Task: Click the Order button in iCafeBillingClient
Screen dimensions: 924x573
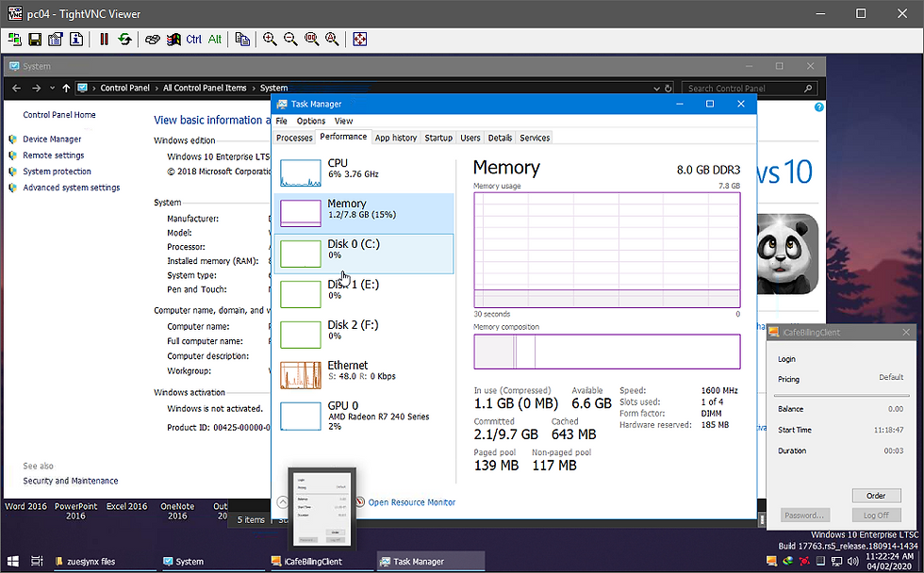Action: click(876, 496)
